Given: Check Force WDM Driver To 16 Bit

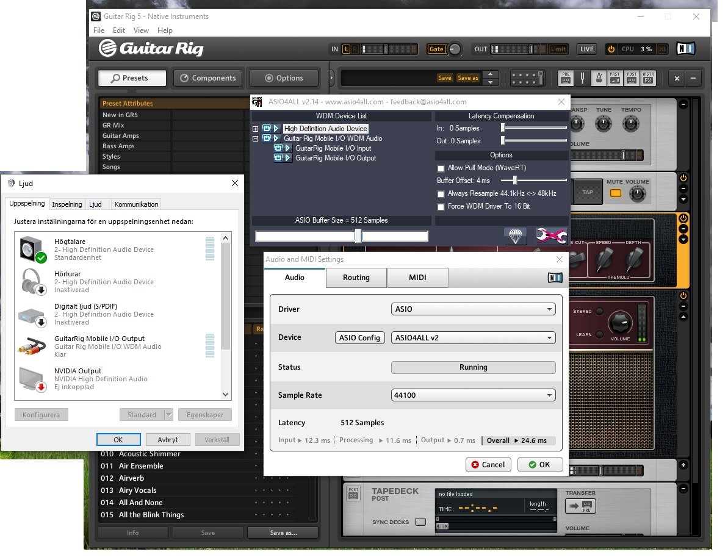Looking at the screenshot, I should [x=441, y=206].
